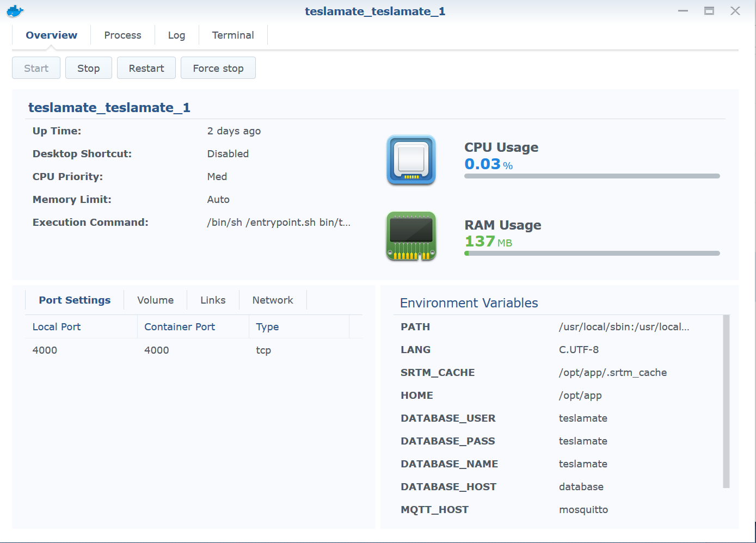Select the SRTM_CACHE variable name
The width and height of the screenshot is (756, 543).
(x=438, y=373)
